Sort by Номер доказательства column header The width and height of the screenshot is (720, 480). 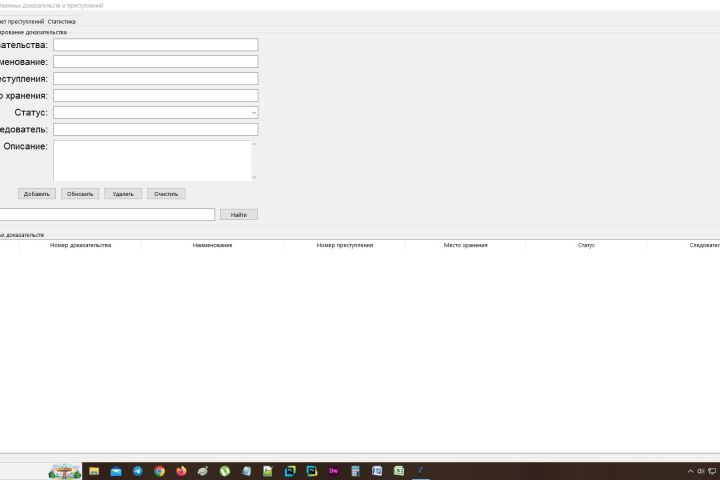(80, 245)
